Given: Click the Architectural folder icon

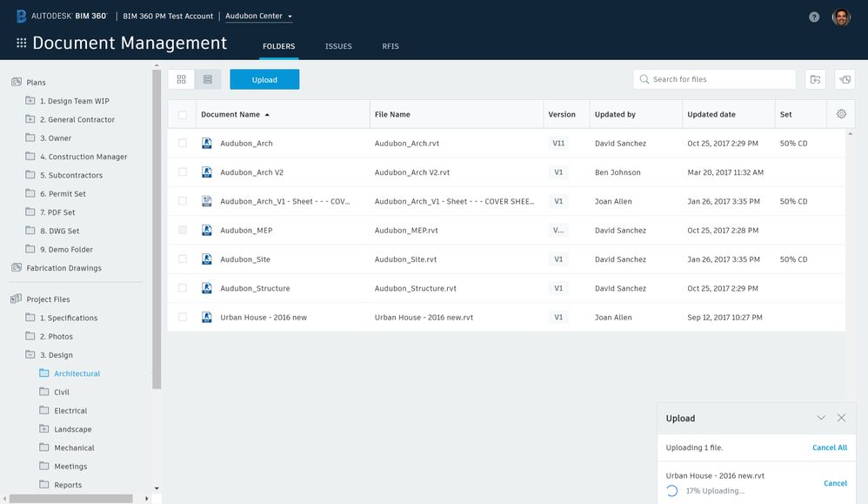Looking at the screenshot, I should coord(44,373).
